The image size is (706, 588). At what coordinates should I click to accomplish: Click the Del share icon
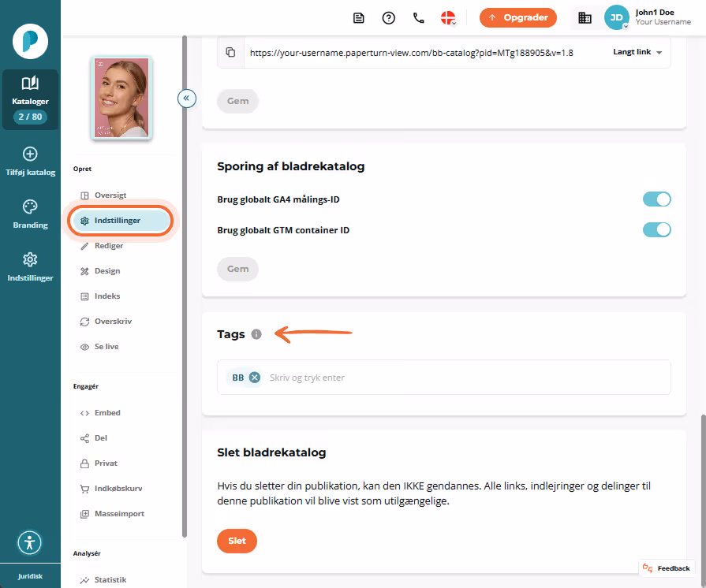coord(84,438)
